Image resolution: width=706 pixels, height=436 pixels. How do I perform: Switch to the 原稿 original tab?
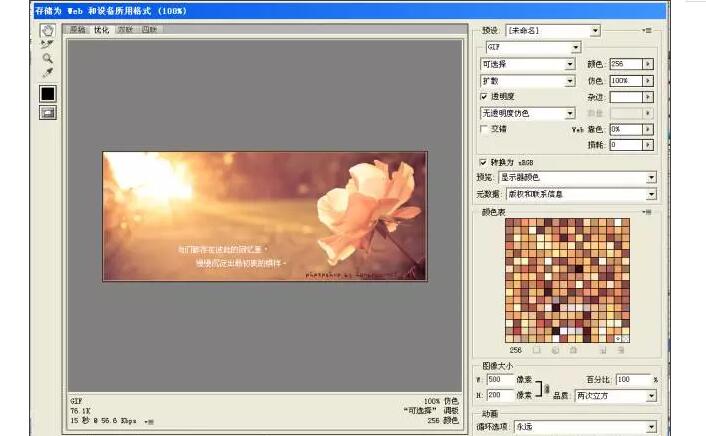point(77,30)
